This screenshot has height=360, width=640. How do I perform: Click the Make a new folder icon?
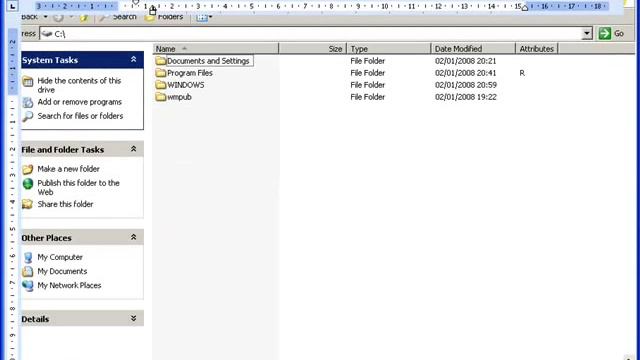point(28,169)
